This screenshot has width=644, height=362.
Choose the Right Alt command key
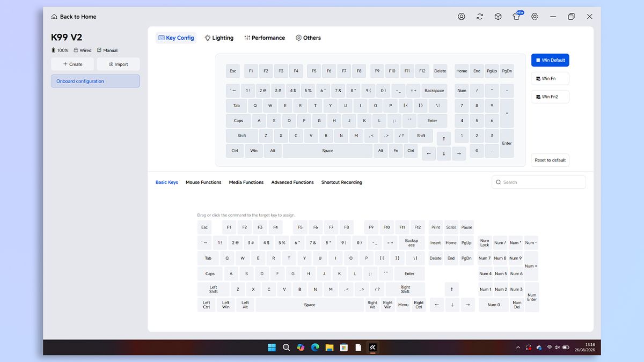click(372, 305)
